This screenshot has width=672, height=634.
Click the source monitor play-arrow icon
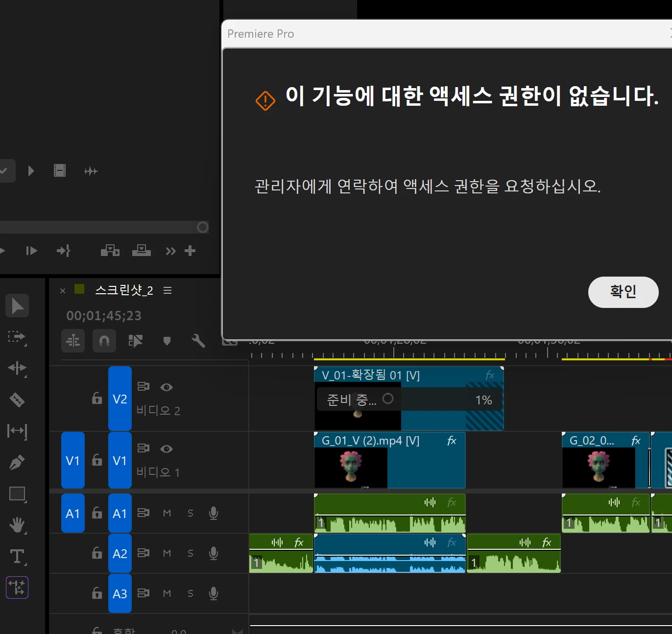point(31,171)
